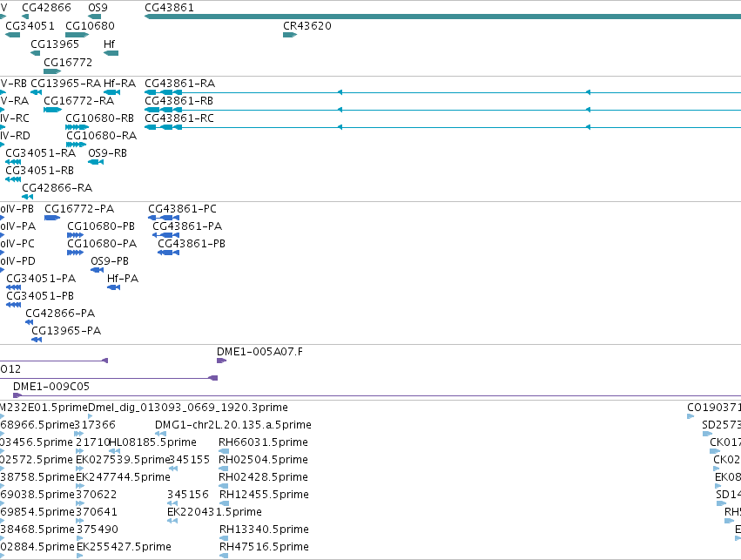Select the CG13965 gene label
741x560 pixels.
tap(55, 44)
